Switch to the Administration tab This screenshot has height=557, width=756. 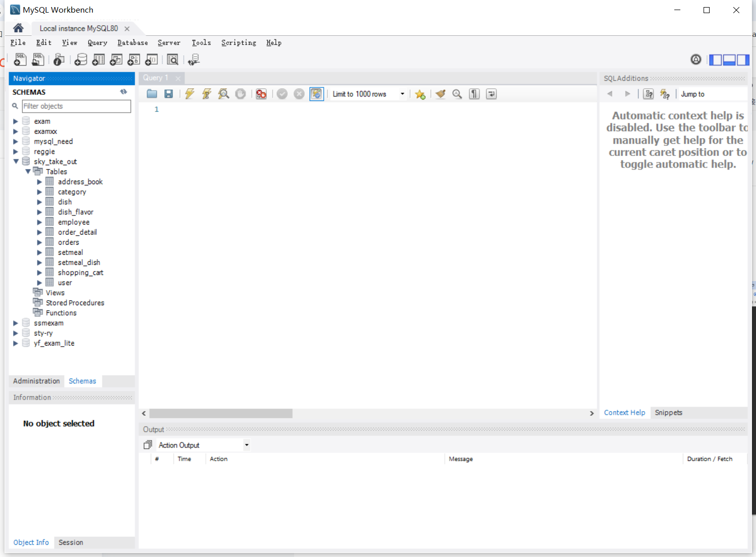coord(36,381)
